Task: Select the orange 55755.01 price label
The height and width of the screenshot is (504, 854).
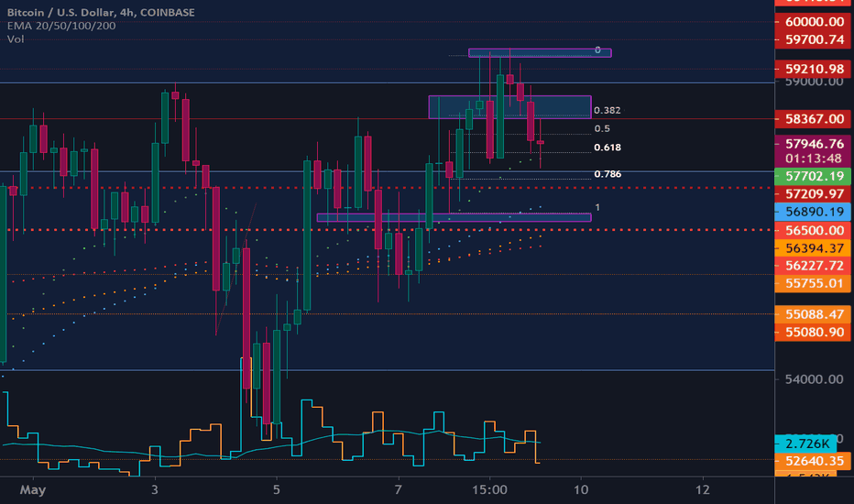Action: 813,283
